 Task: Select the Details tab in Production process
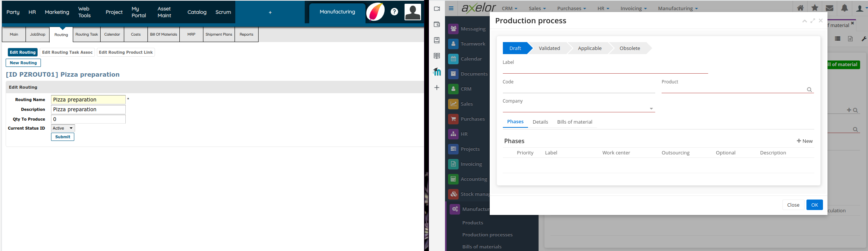540,122
